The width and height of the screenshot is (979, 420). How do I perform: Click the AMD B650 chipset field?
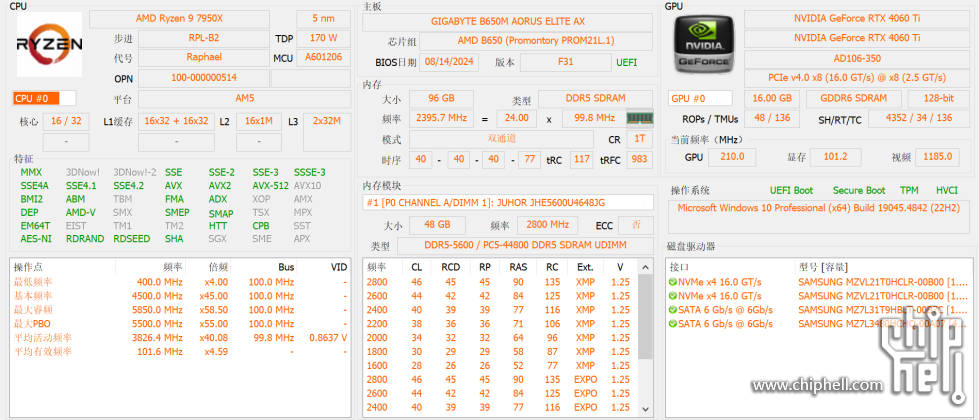point(536,41)
